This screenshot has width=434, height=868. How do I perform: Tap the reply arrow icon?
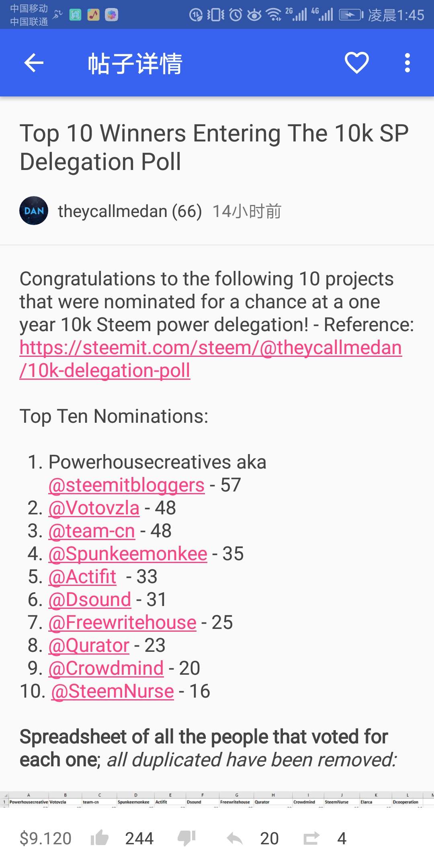[235, 838]
